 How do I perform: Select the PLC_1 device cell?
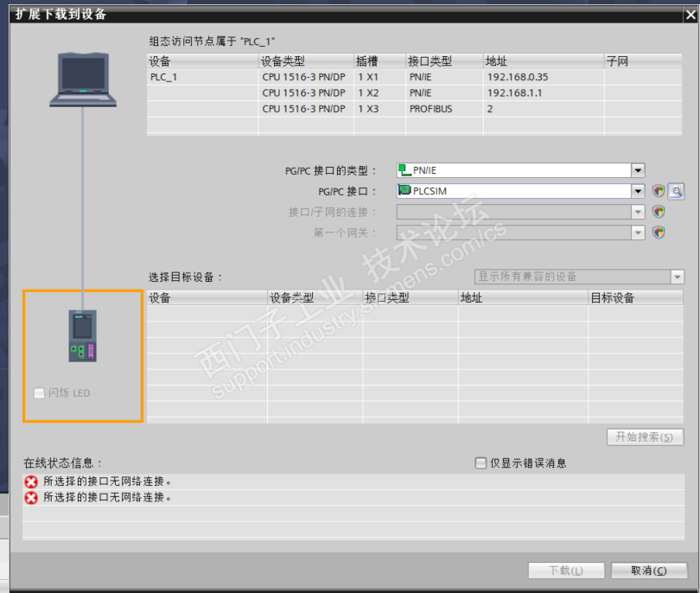(203, 77)
